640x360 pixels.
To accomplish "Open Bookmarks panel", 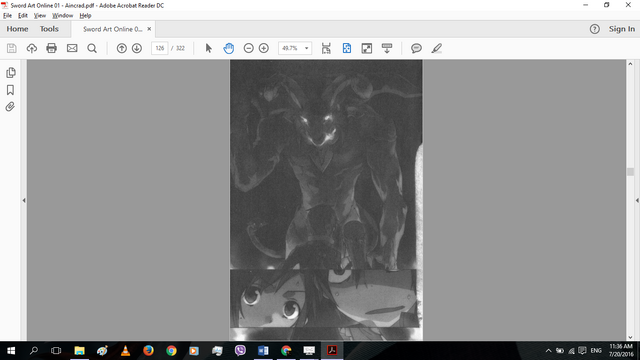I will click(x=11, y=90).
